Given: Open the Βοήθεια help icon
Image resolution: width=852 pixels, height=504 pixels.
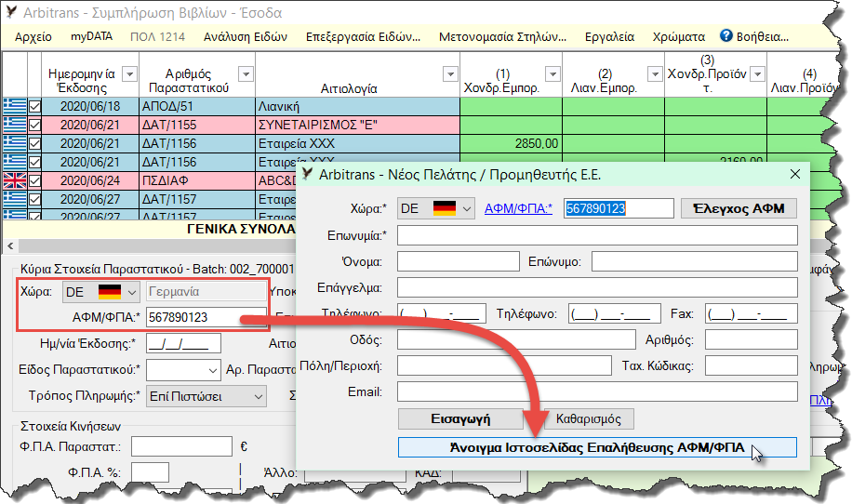Looking at the screenshot, I should [x=726, y=36].
